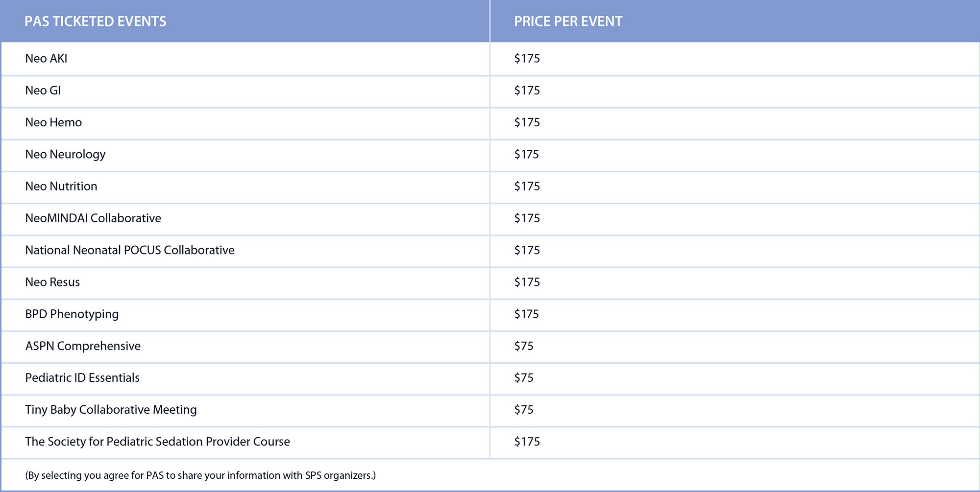Pick the NeoMINDAI Collaborative event
Viewport: 980px width, 492px height.
click(93, 218)
